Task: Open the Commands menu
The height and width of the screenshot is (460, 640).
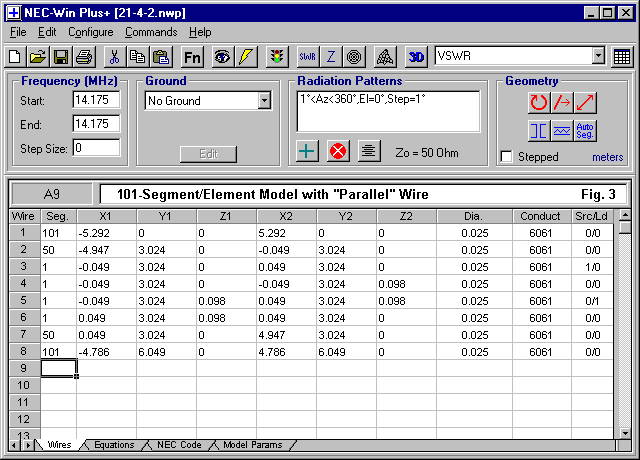Action: pyautogui.click(x=151, y=32)
